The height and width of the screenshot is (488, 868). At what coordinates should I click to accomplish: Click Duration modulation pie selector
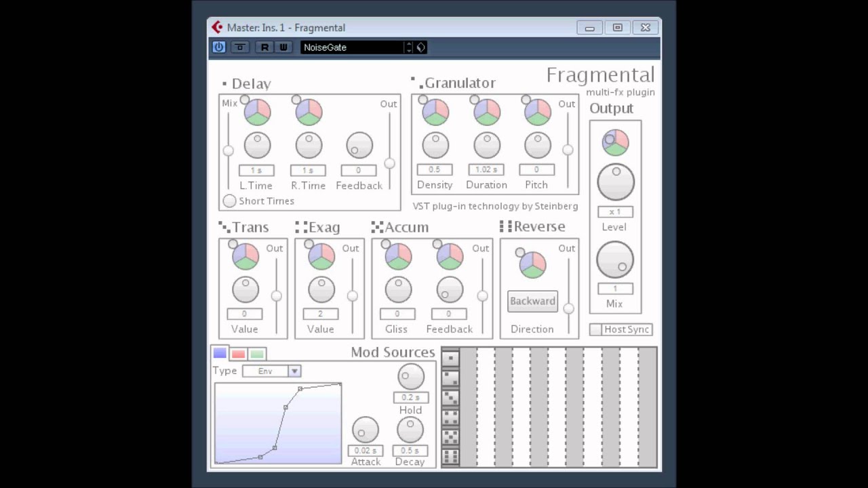(x=487, y=112)
